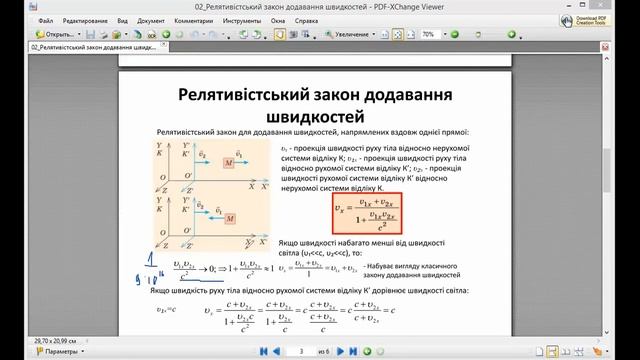640x360 pixels.
Task: Select the 02_Релятивістський закон document tab
Action: 94,47
